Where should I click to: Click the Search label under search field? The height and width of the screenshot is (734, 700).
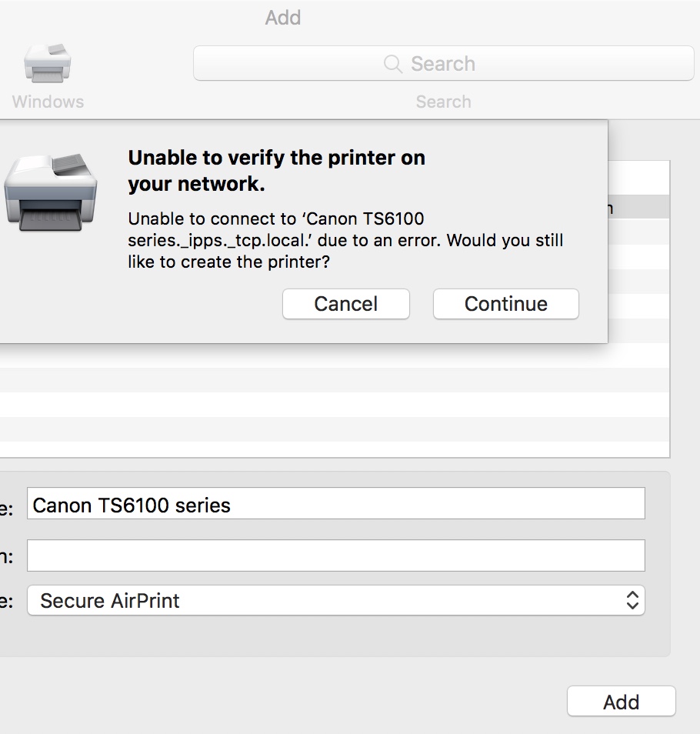pyautogui.click(x=444, y=102)
